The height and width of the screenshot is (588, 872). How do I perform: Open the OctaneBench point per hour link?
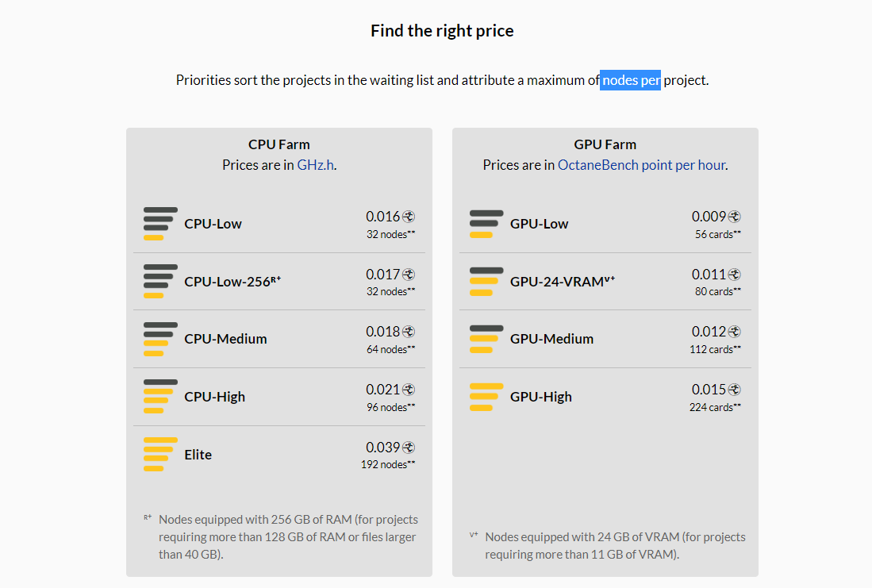[x=642, y=165]
